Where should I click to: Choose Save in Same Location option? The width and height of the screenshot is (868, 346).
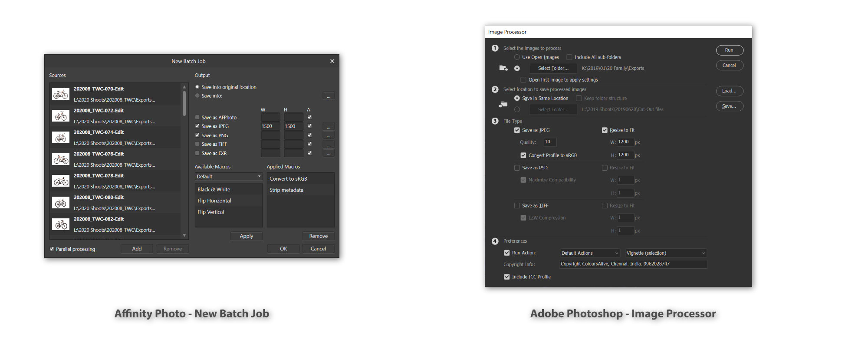(x=517, y=99)
